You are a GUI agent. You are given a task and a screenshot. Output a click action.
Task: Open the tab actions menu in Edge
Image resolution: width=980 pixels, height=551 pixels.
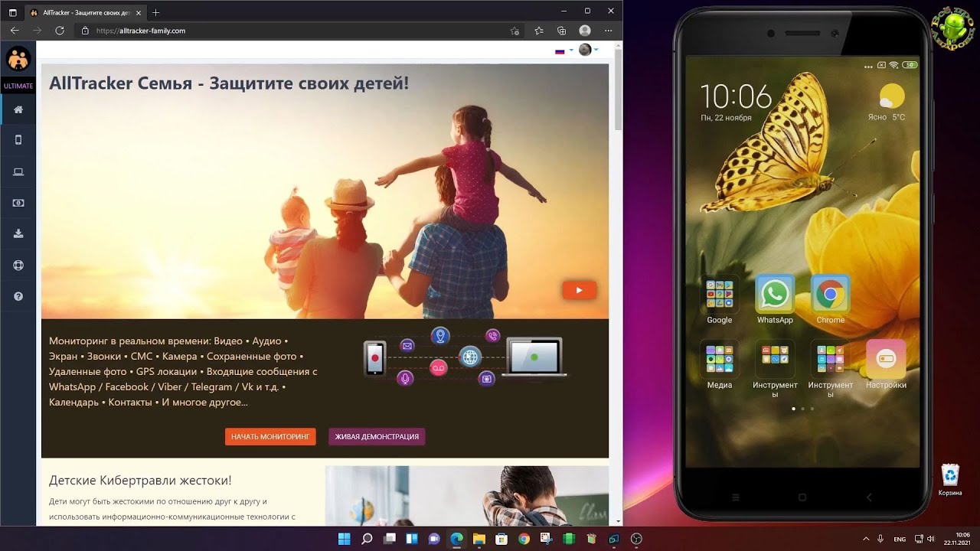click(x=13, y=12)
